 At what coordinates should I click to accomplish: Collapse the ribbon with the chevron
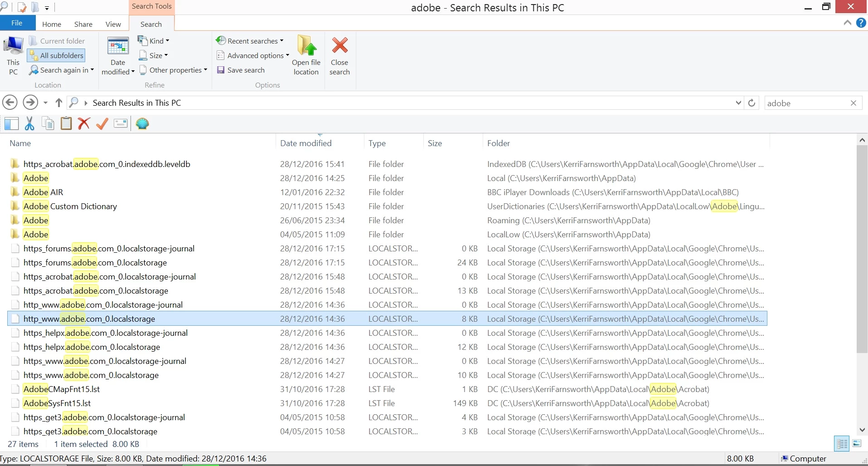coord(847,23)
